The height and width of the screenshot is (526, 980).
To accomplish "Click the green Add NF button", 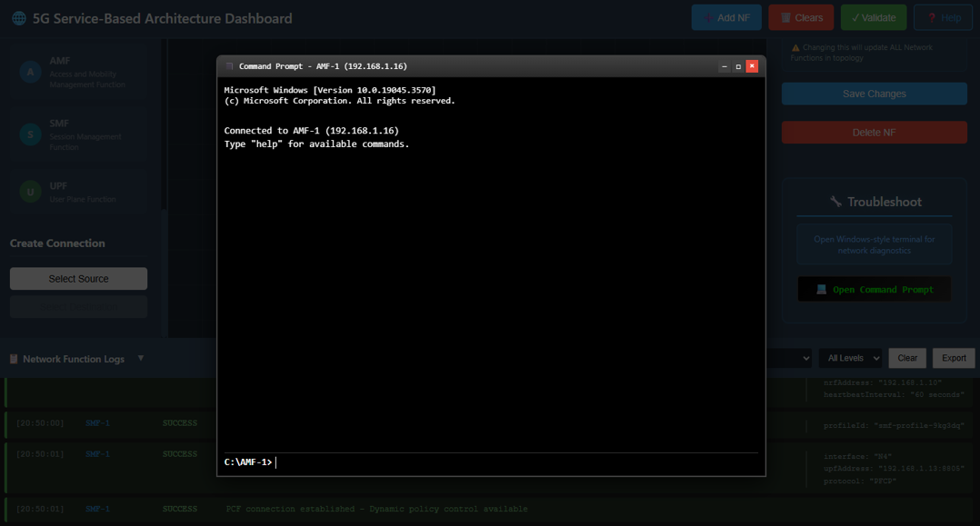I will tap(726, 16).
